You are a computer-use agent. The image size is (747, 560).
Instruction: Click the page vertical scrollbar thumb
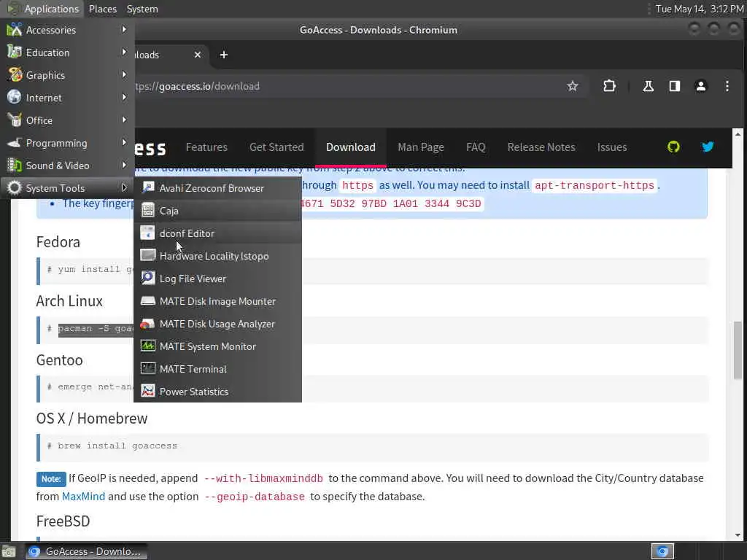coord(738,350)
